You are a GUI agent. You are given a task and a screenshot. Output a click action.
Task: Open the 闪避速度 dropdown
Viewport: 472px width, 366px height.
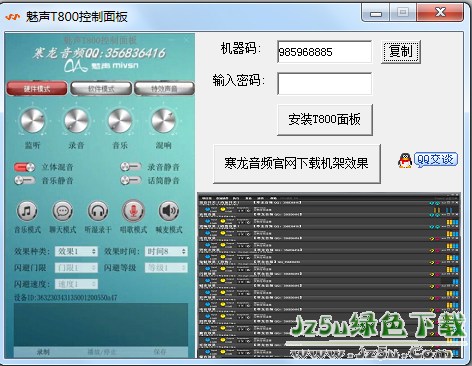pos(76,284)
